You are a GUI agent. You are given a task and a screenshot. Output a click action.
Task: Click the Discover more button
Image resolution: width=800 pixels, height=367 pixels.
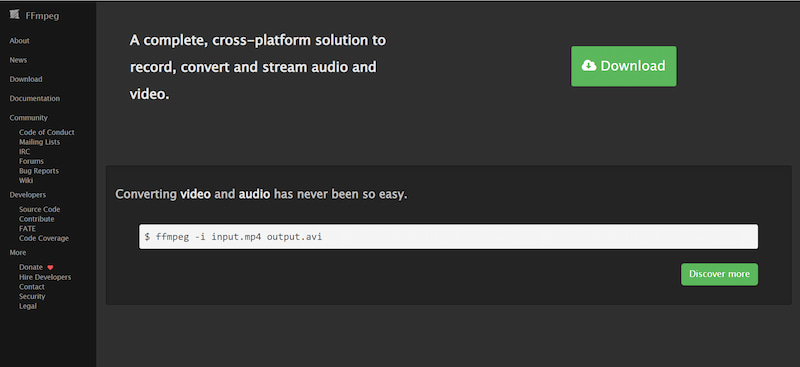[x=719, y=274]
